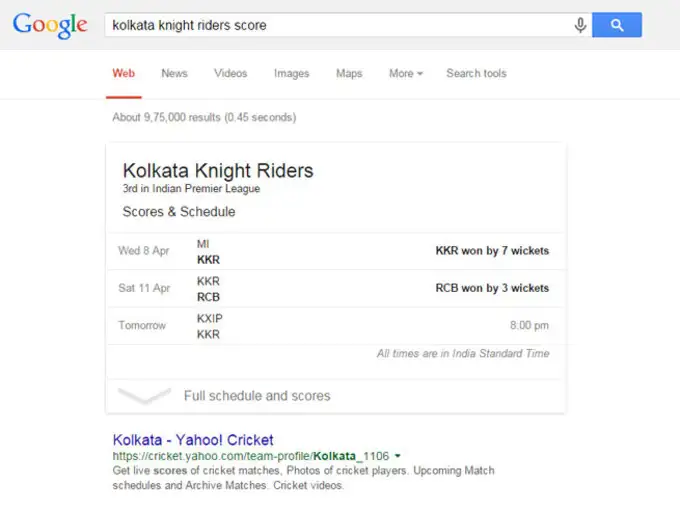The height and width of the screenshot is (509, 680).
Task: Open Search tools options
Action: tap(476, 73)
